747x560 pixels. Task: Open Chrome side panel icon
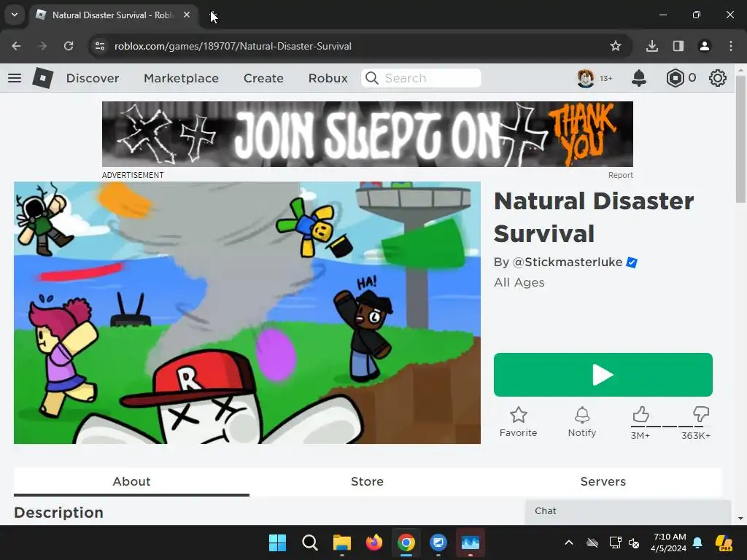point(678,46)
